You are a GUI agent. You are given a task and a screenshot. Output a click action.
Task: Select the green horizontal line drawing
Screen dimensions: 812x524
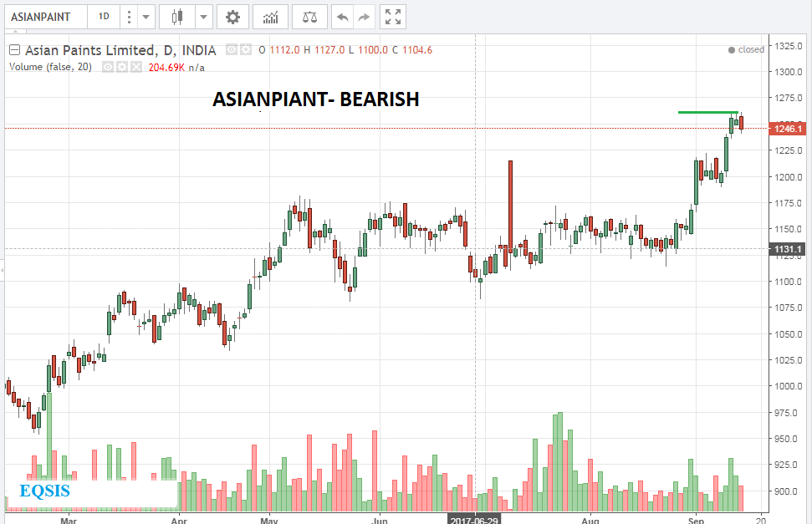click(708, 112)
